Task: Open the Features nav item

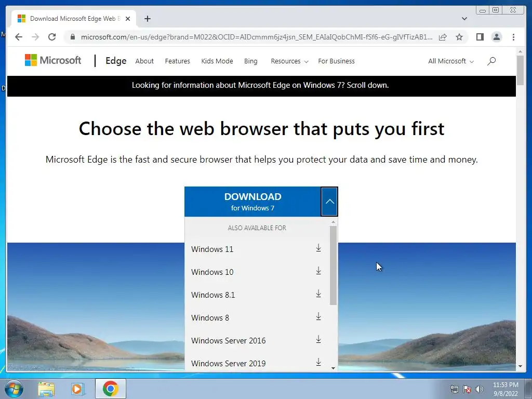Action: pos(178,61)
